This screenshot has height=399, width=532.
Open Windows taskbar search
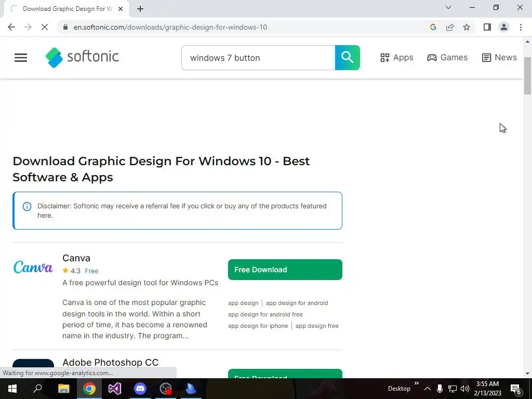(37, 389)
